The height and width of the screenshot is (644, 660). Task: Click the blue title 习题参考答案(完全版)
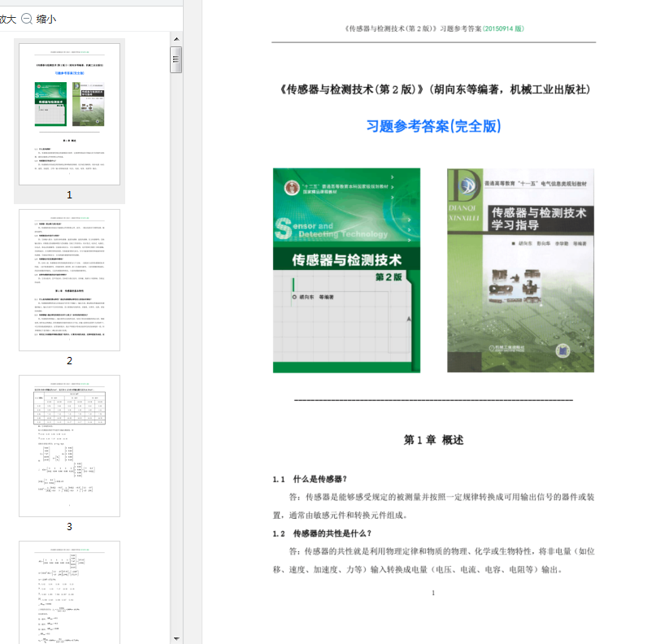(433, 126)
